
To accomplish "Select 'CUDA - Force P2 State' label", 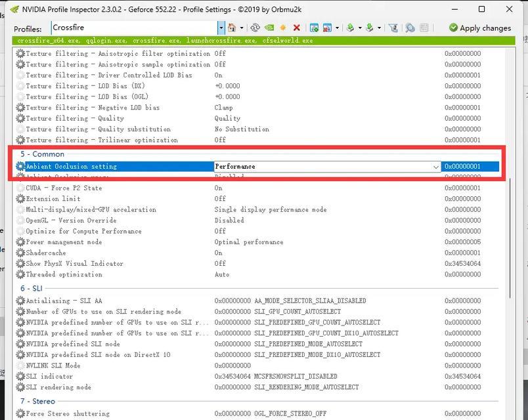I will coord(64,188).
